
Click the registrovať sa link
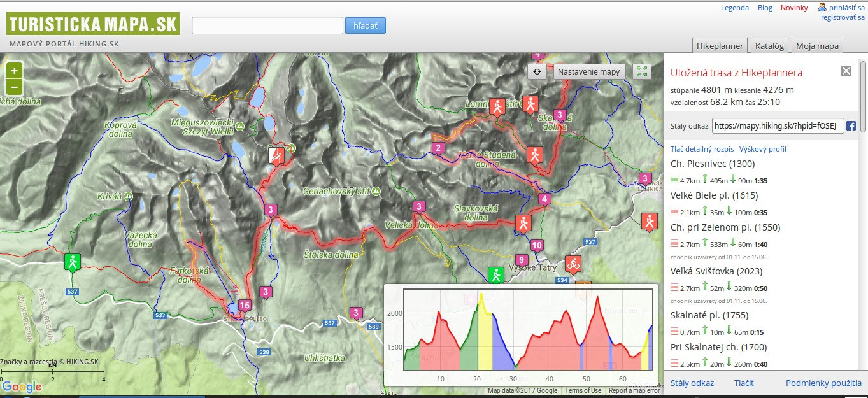click(843, 17)
